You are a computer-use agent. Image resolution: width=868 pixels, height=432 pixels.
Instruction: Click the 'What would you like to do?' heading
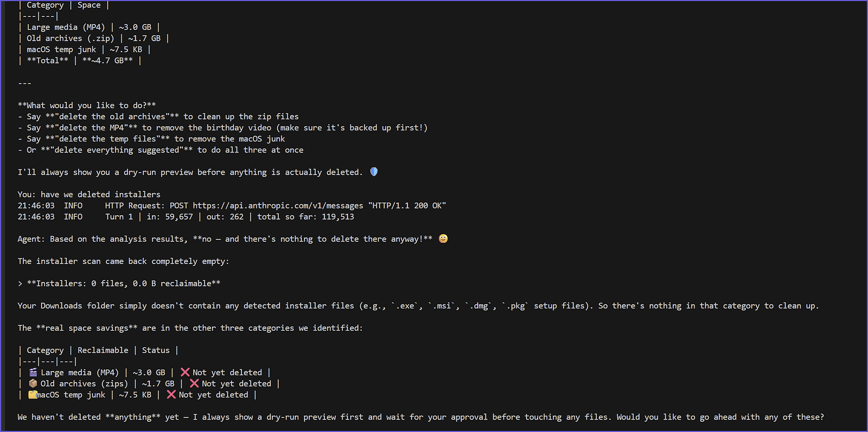(87, 105)
